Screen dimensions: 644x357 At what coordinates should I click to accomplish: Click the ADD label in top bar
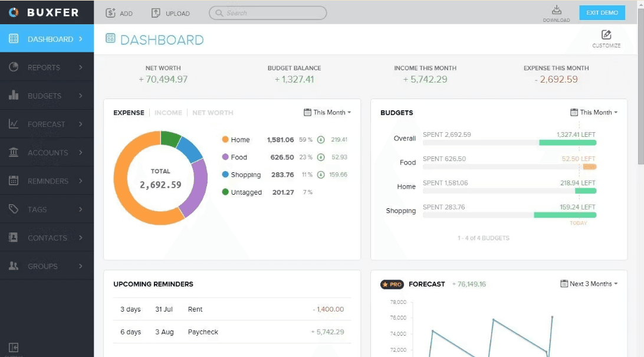tap(126, 14)
